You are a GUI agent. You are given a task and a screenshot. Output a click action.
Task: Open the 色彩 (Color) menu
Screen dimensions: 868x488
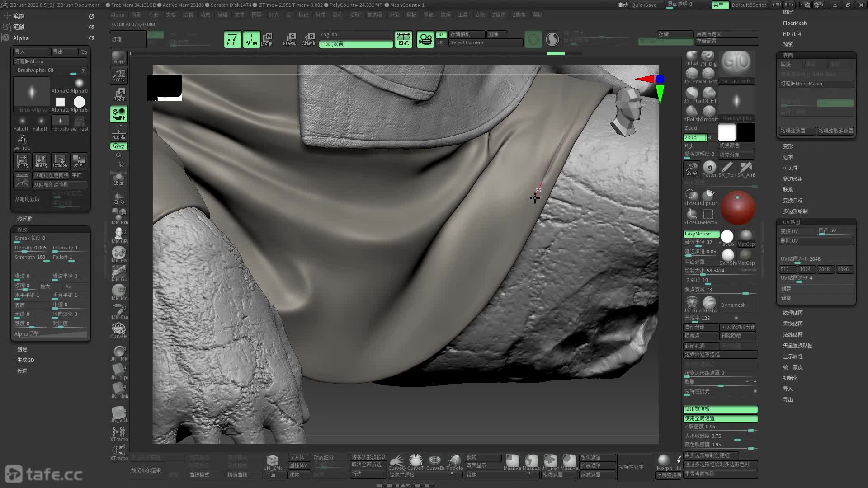pyautogui.click(x=154, y=15)
